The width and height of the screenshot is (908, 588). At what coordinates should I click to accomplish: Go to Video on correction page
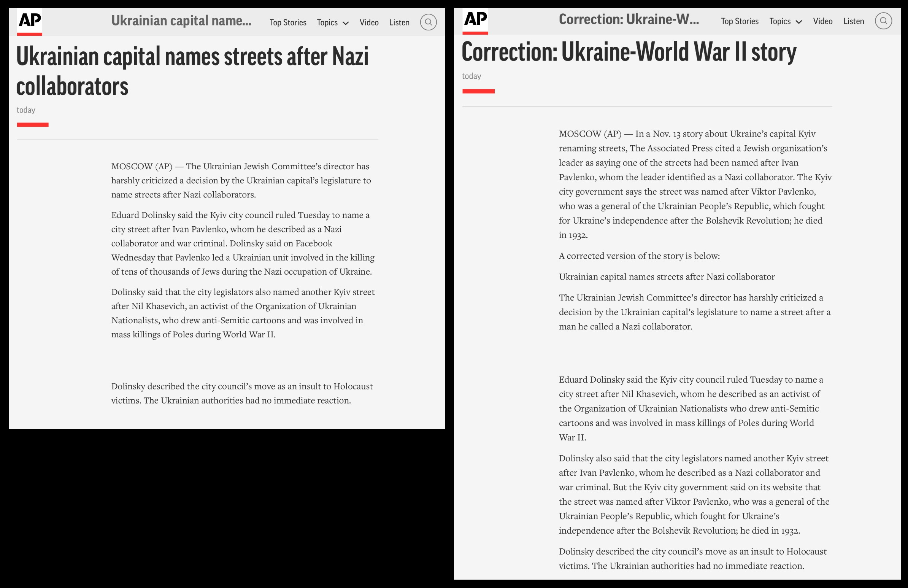coord(822,21)
